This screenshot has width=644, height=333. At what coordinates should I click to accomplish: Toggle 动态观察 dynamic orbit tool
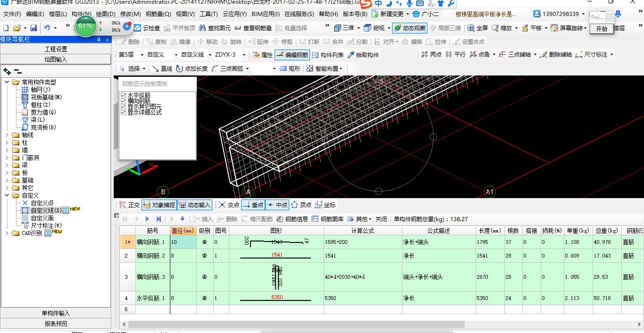[x=409, y=28]
